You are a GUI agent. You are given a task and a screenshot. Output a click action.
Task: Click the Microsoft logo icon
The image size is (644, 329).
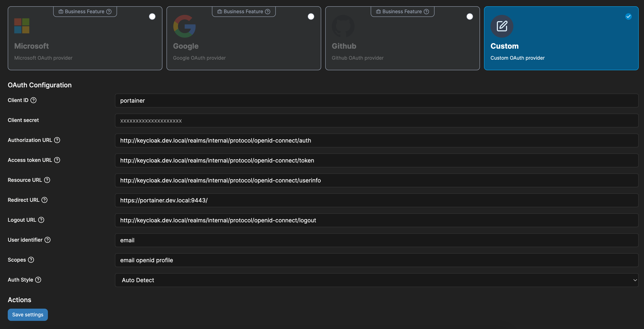point(22,26)
